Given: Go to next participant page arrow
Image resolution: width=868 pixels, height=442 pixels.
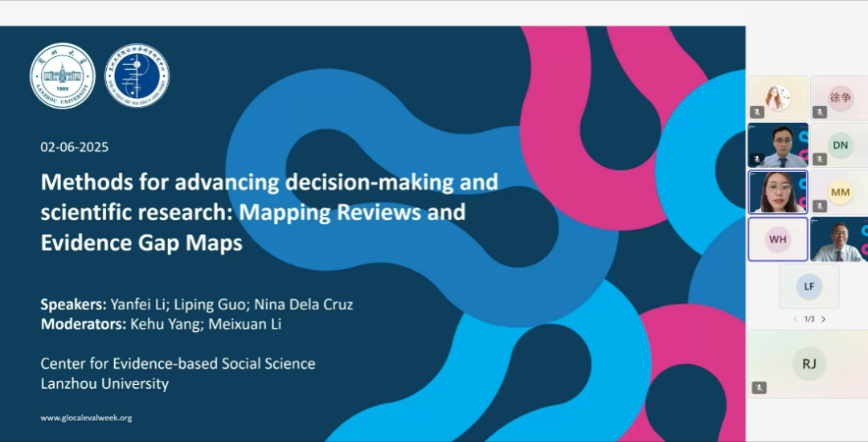Looking at the screenshot, I should point(823,319).
